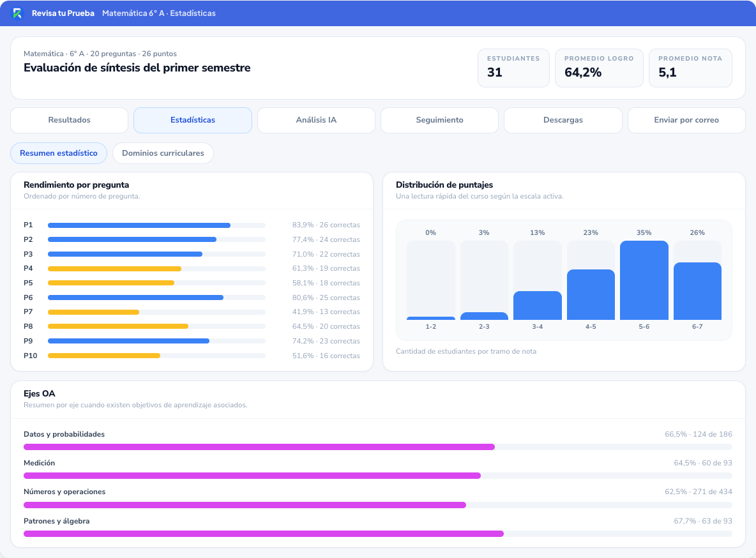756x558 pixels.
Task: Click the Revisa tu Prueba brand link
Action: 63,13
